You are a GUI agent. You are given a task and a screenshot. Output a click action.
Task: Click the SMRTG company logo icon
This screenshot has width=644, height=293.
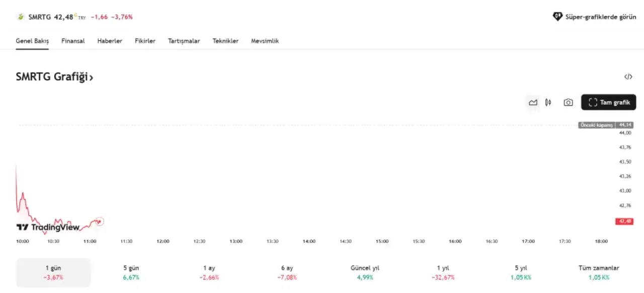click(x=21, y=17)
